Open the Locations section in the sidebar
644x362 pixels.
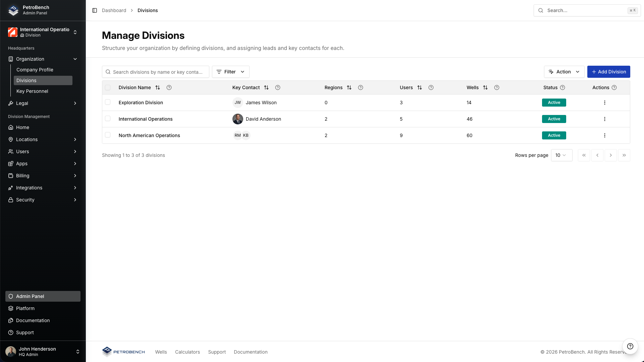pos(27,139)
